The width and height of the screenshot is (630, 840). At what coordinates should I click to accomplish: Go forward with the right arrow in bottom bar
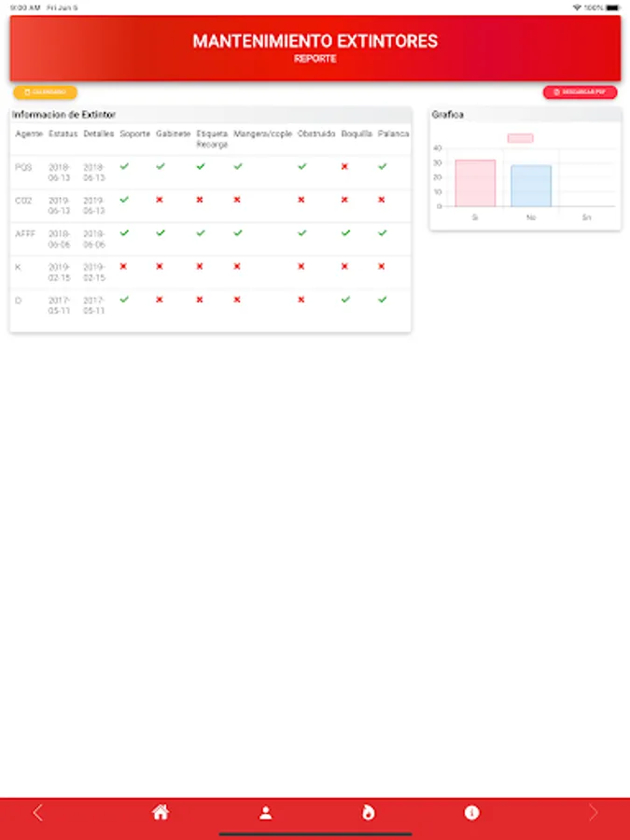(593, 813)
